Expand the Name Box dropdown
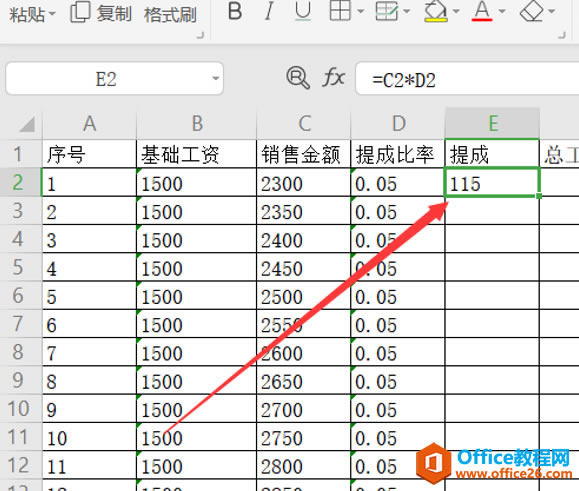Screen dimensions: 579x491 tap(215, 78)
